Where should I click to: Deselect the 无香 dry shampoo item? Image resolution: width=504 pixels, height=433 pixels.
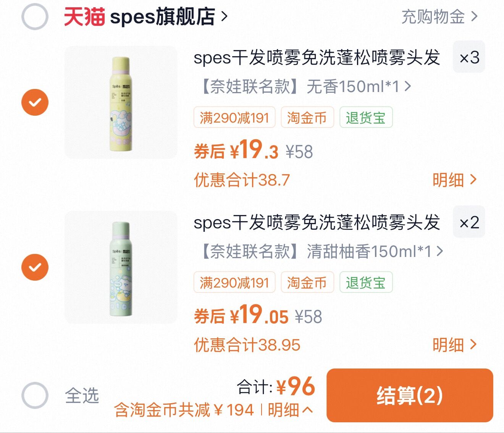pyautogui.click(x=35, y=102)
